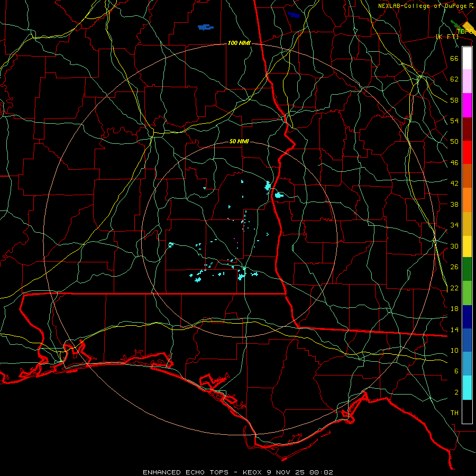Click the dark navy echo blob near the top
476x476 pixels.
(293, 15)
